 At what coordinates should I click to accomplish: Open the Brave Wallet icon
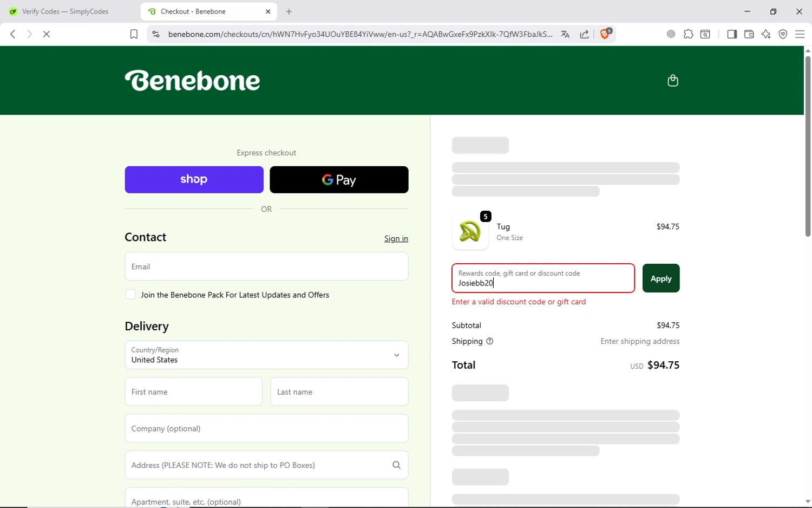pyautogui.click(x=749, y=34)
